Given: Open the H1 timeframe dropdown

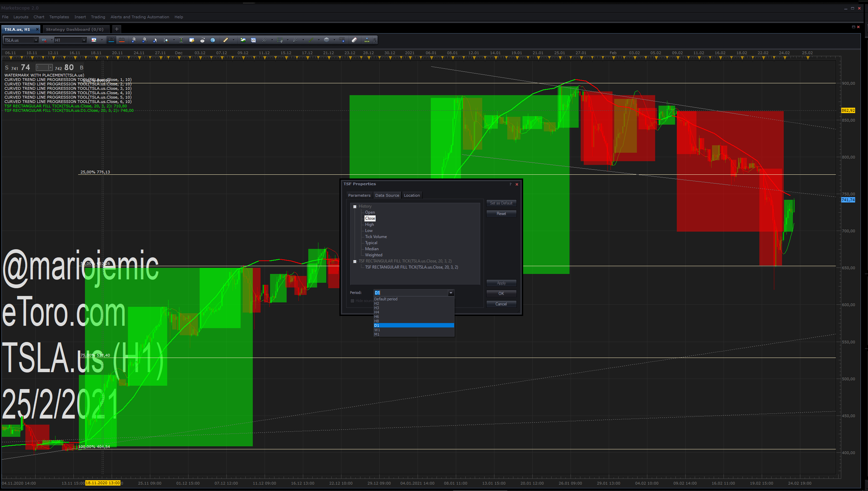Looking at the screenshot, I should (x=70, y=40).
